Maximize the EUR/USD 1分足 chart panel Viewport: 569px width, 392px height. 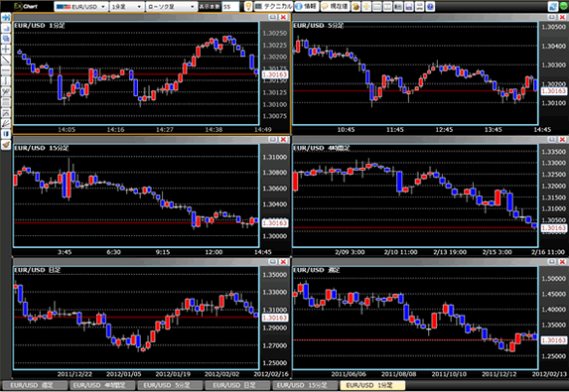[273, 17]
